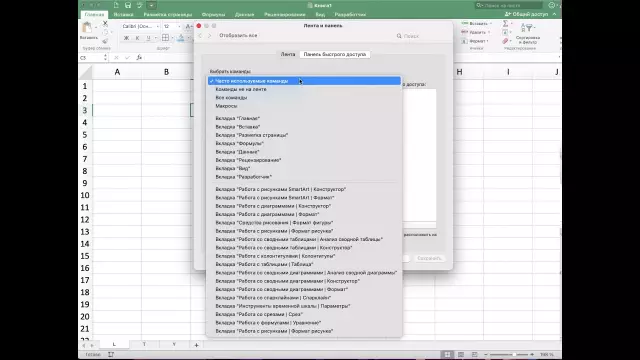Select Вкладка "Работа с таблицами | Таблица"
The image size is (640, 360).
pos(304,264)
